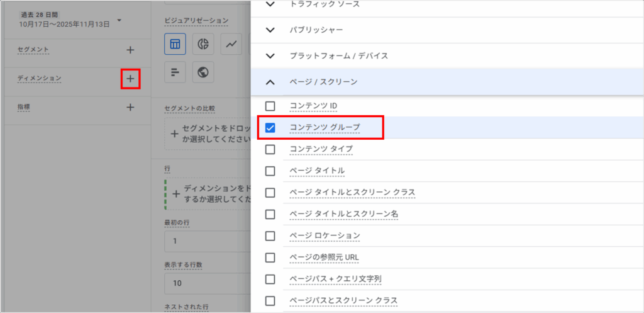The width and height of the screenshot is (644, 313).
Task: Uncheck the コンテンツ グループ checkbox
Action: [270, 128]
